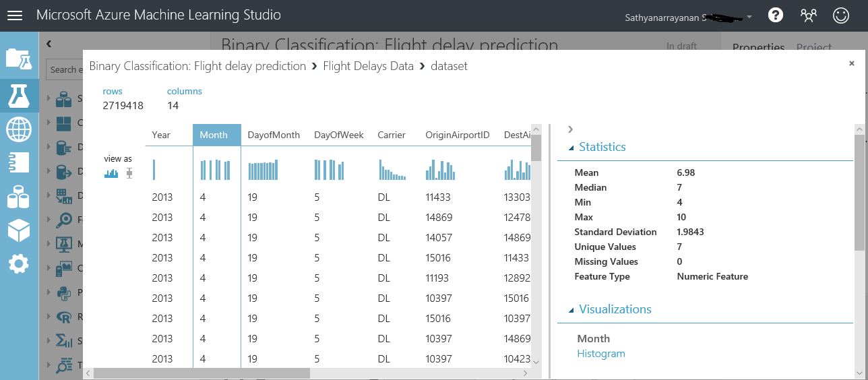868x380 pixels.
Task: Open the user account dropdown arrow
Action: coord(749,17)
